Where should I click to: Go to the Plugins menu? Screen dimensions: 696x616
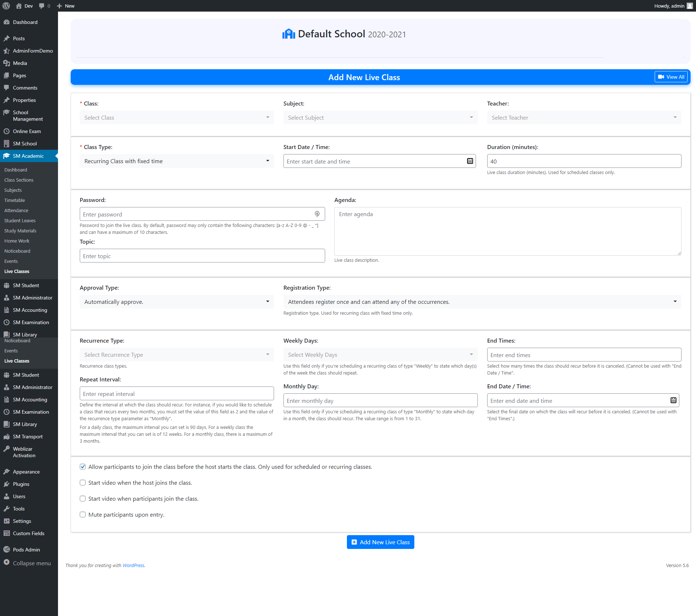point(21,484)
